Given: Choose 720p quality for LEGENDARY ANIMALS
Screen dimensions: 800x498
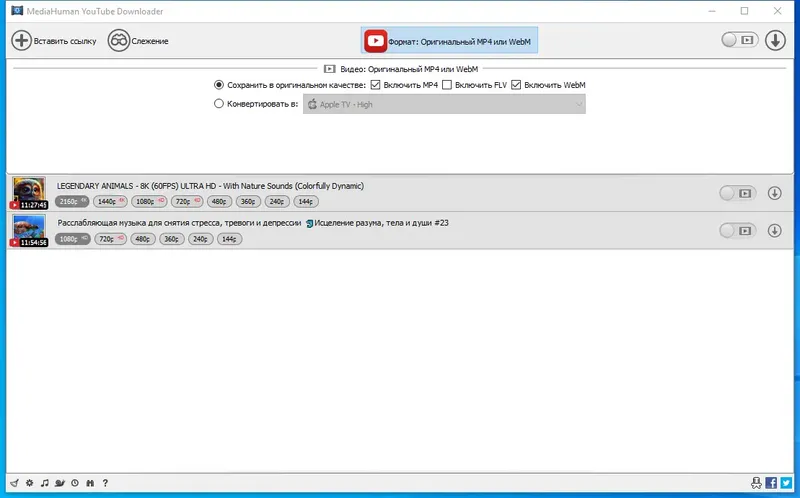Looking at the screenshot, I should tap(187, 202).
